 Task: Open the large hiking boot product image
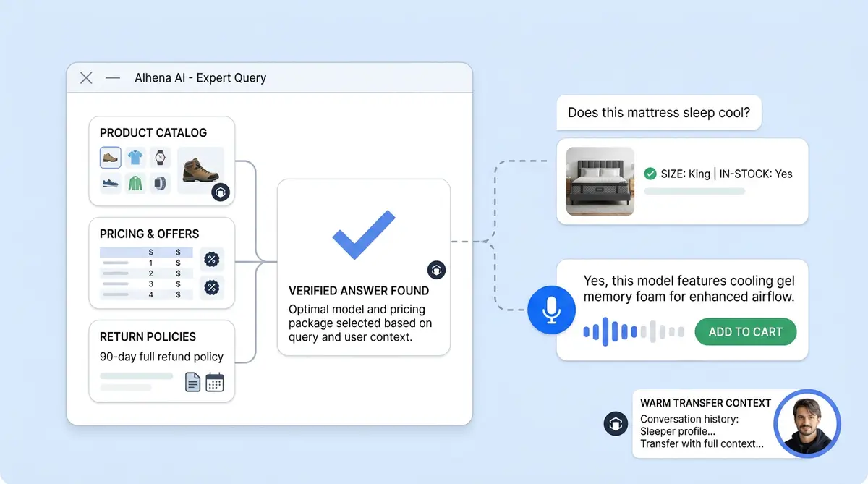[x=200, y=171]
